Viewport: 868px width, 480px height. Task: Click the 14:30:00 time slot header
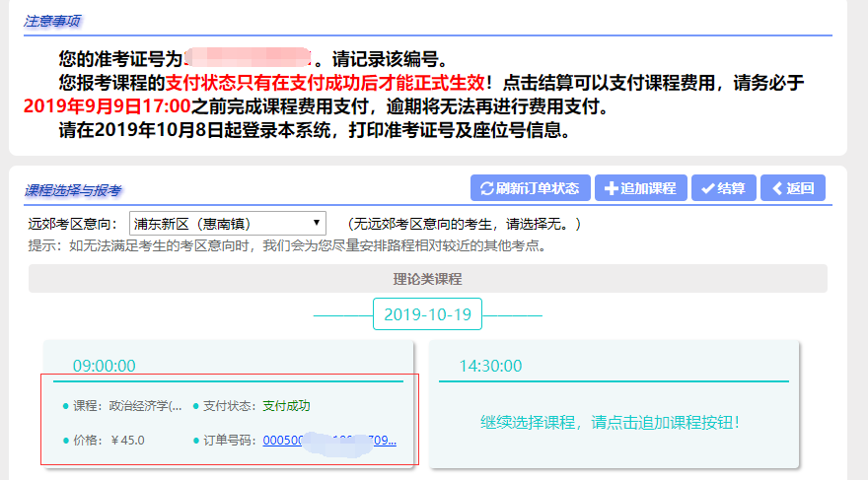[x=490, y=366]
